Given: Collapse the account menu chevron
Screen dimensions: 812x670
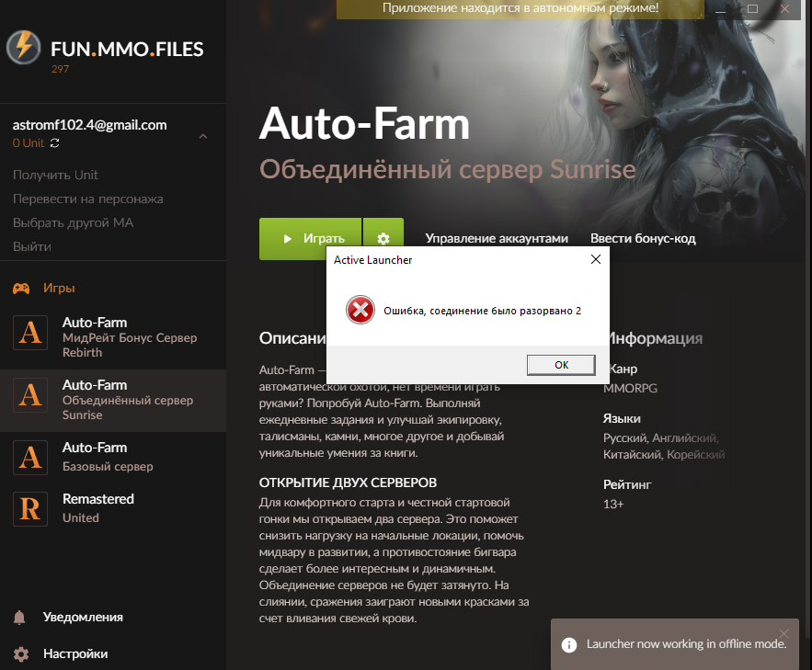Looking at the screenshot, I should point(203,137).
